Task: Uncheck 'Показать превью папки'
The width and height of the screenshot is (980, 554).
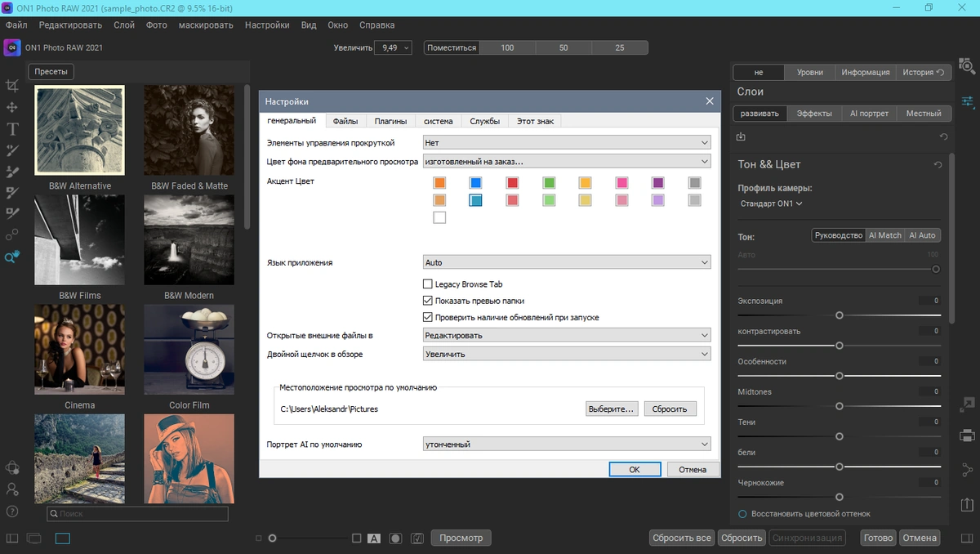Action: click(427, 301)
